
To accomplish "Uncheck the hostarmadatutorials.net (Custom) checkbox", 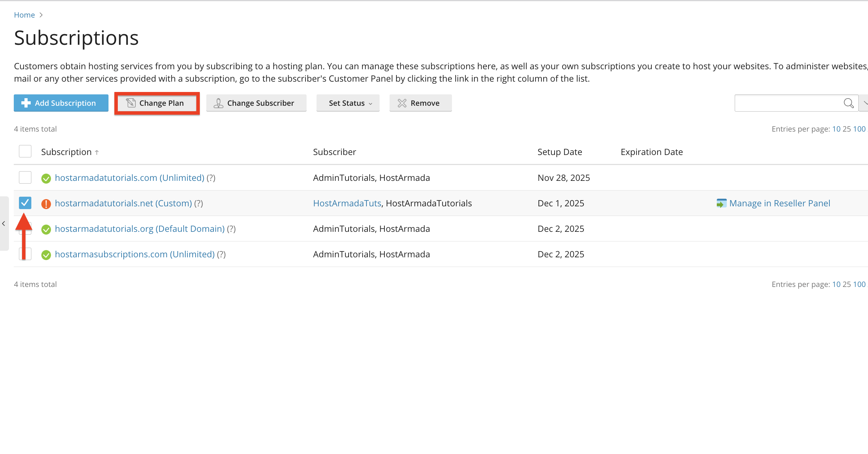I will [x=25, y=203].
